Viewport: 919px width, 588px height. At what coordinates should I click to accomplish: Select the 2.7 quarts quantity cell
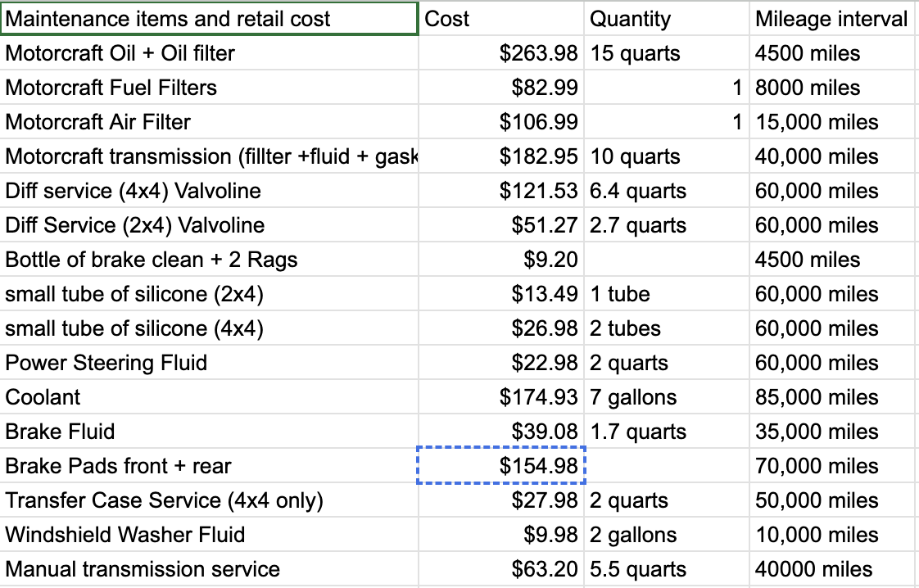pos(667,225)
